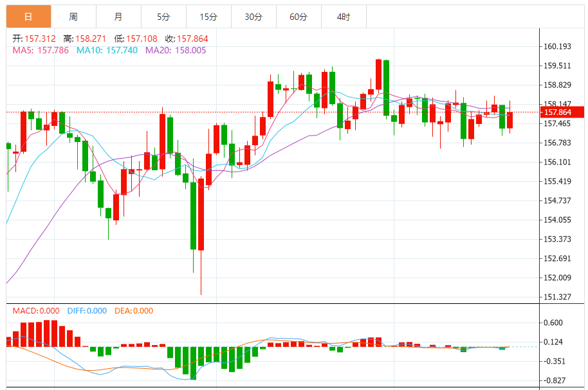Click the 151.327 price axis label
The height and width of the screenshot is (390, 588).
[x=557, y=297]
